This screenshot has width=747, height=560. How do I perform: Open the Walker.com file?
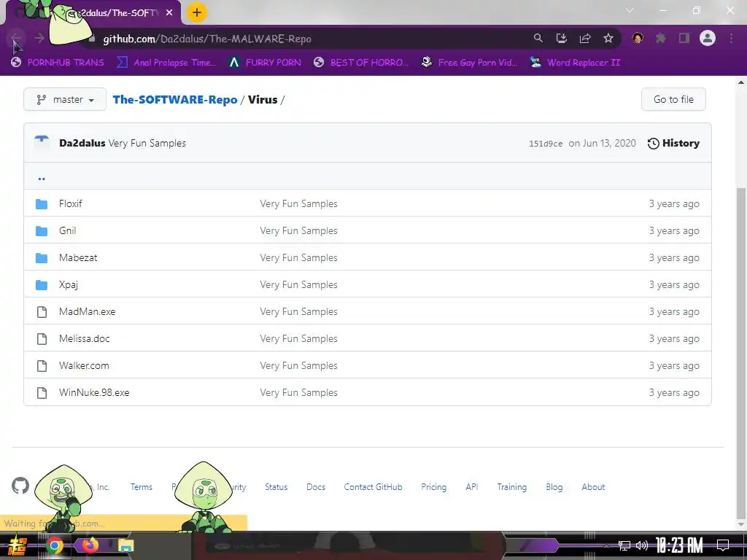point(84,366)
